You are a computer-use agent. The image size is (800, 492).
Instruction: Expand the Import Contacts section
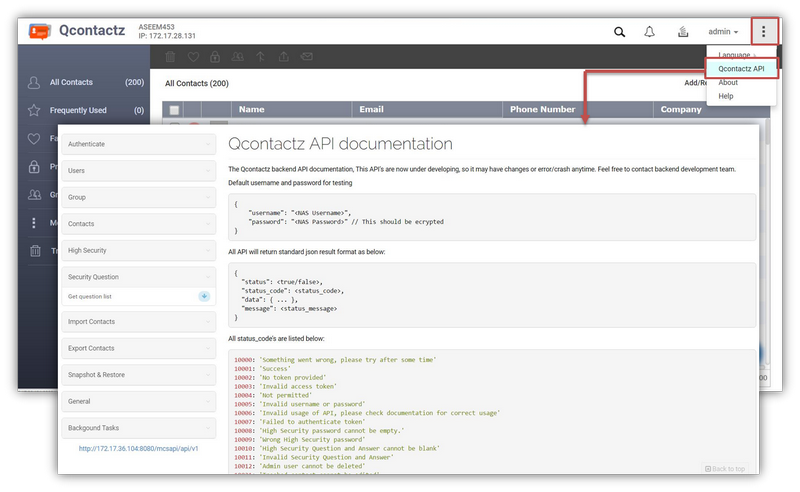(139, 322)
